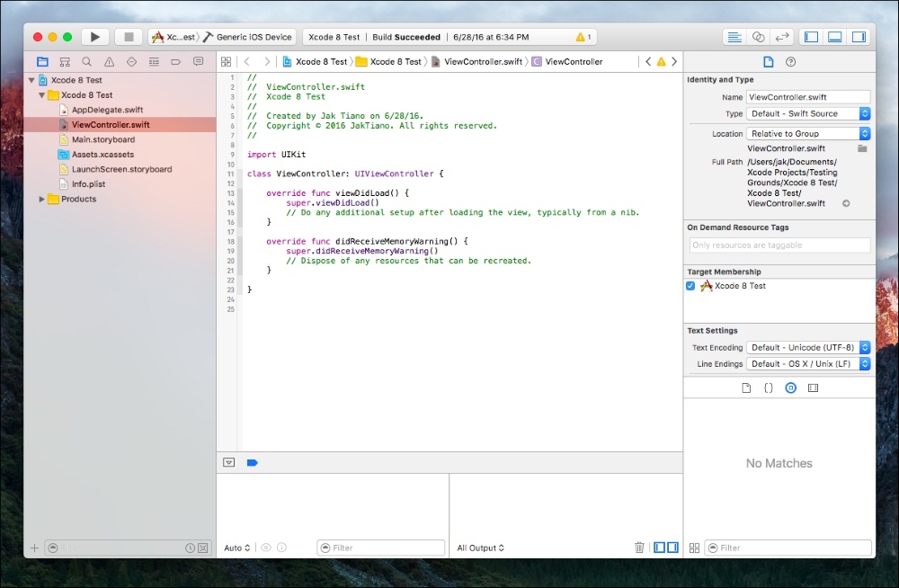This screenshot has height=588, width=899.
Task: Show console pane toggle
Action: click(x=672, y=548)
